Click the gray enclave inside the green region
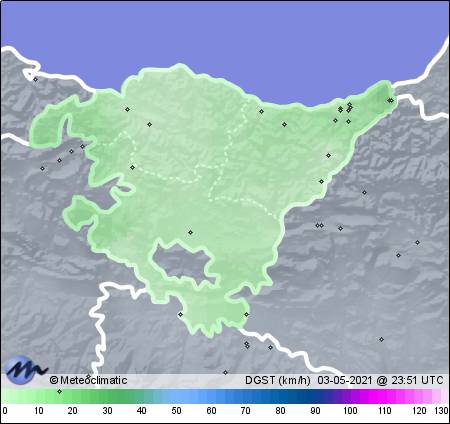 pyautogui.click(x=182, y=263)
